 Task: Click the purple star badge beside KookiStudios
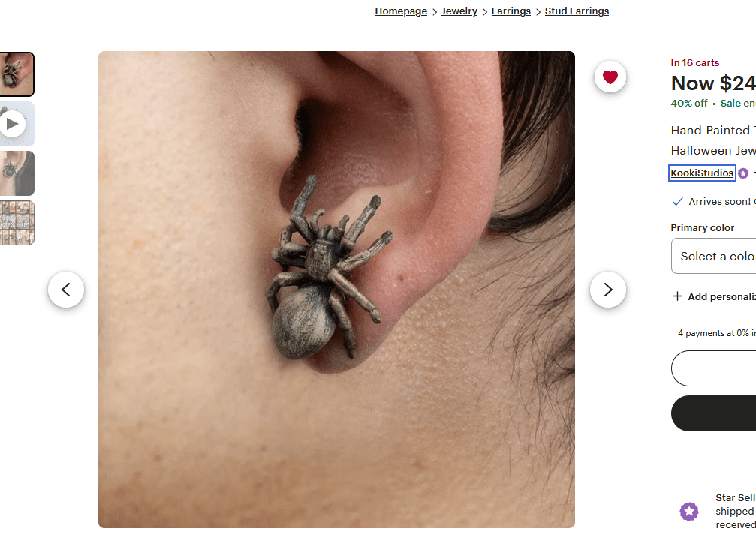(x=743, y=173)
